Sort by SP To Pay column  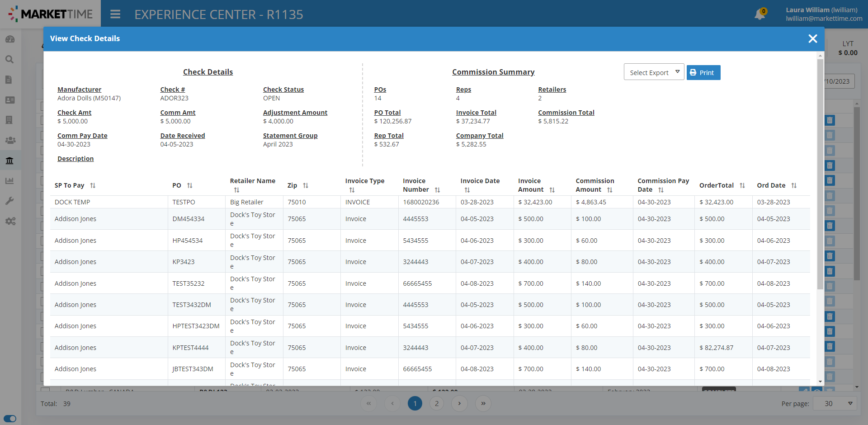tap(93, 185)
